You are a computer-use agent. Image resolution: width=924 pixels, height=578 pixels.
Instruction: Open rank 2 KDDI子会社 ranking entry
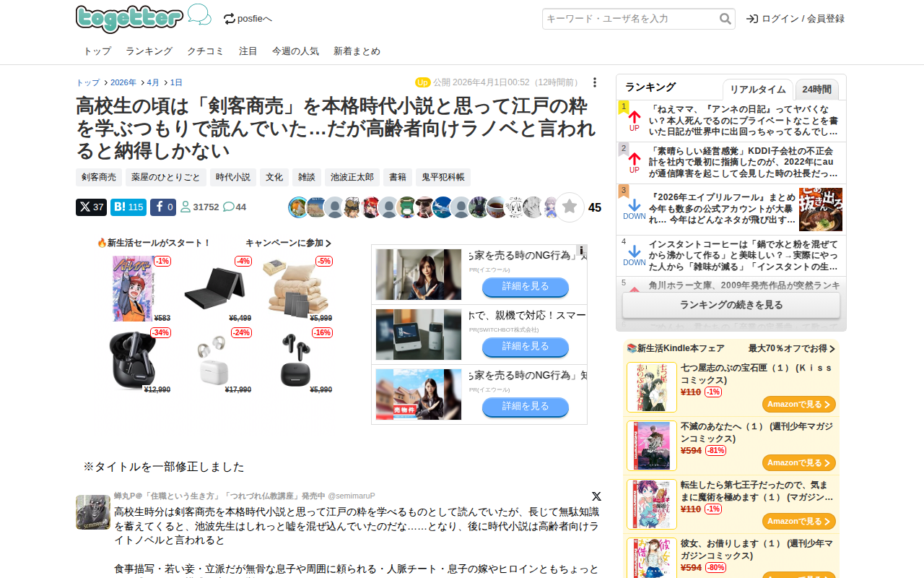731,163
